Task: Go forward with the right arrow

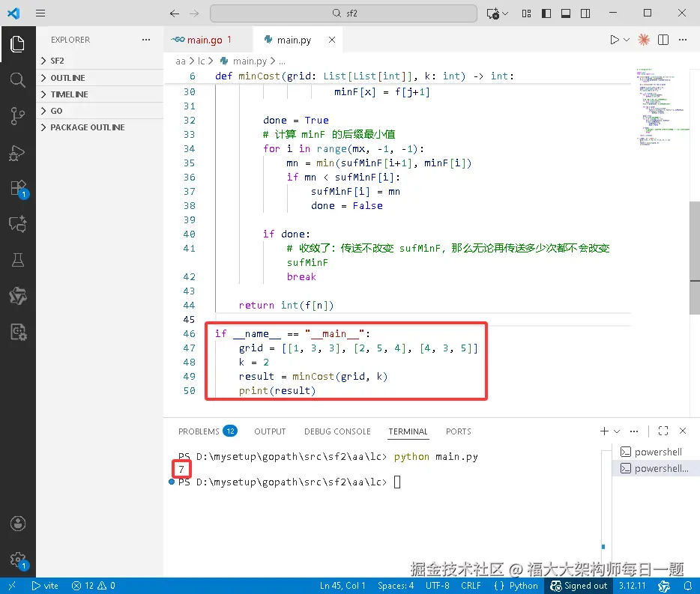Action: [x=194, y=13]
